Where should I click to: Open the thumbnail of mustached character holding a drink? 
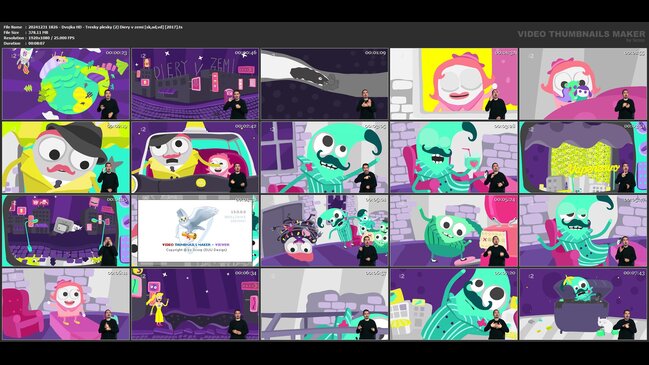pyautogui.click(x=454, y=157)
